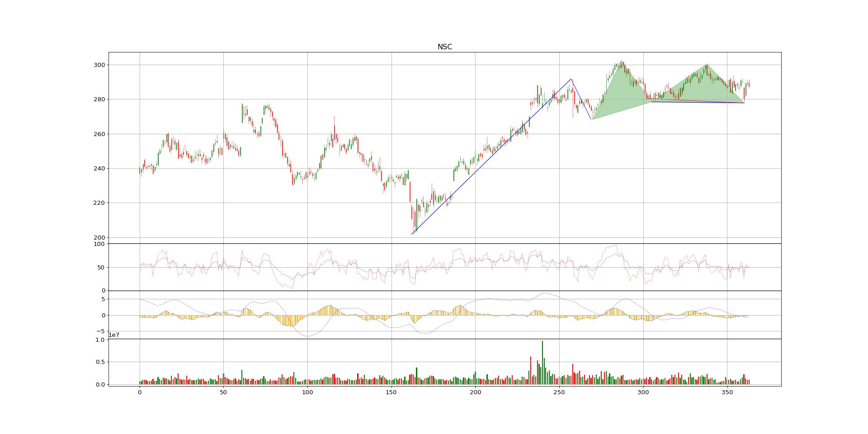Select the 350 tick on the x-axis
The image size is (868, 434).
point(727,393)
